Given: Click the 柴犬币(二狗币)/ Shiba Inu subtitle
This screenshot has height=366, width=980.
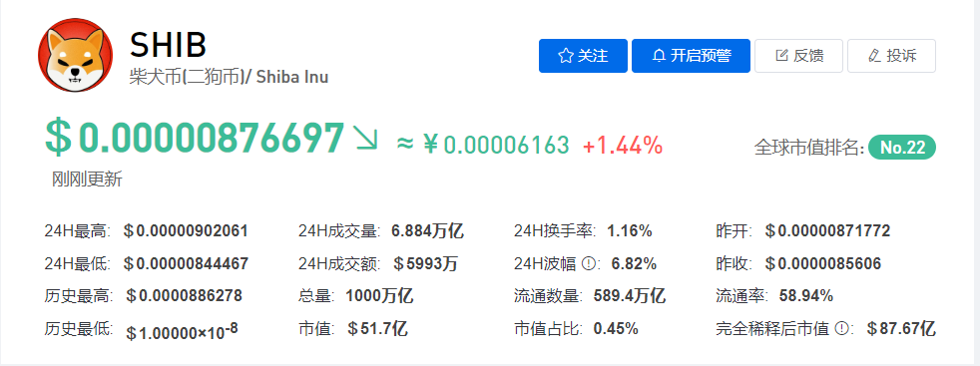Looking at the screenshot, I should tap(229, 77).
